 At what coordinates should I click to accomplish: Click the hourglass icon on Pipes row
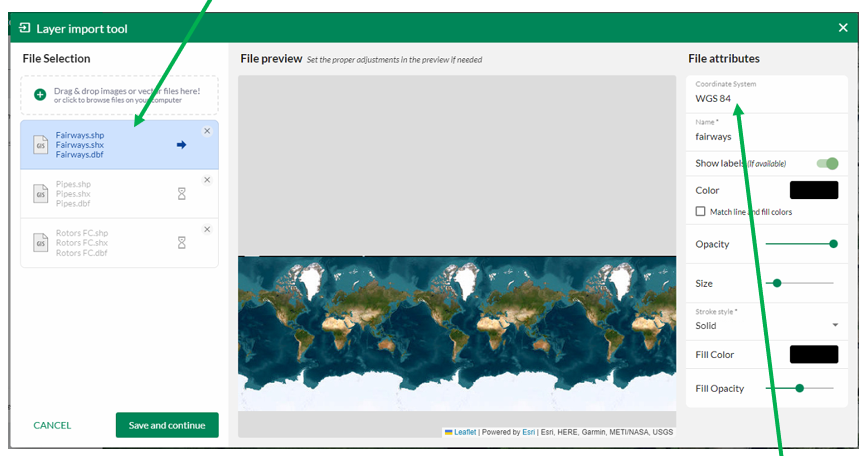click(182, 194)
